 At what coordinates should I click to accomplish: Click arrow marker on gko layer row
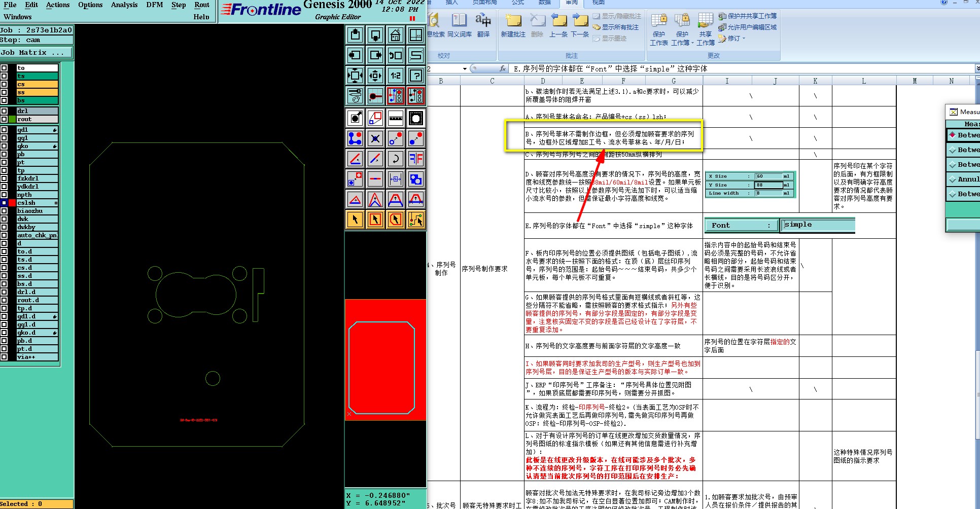tap(55, 147)
